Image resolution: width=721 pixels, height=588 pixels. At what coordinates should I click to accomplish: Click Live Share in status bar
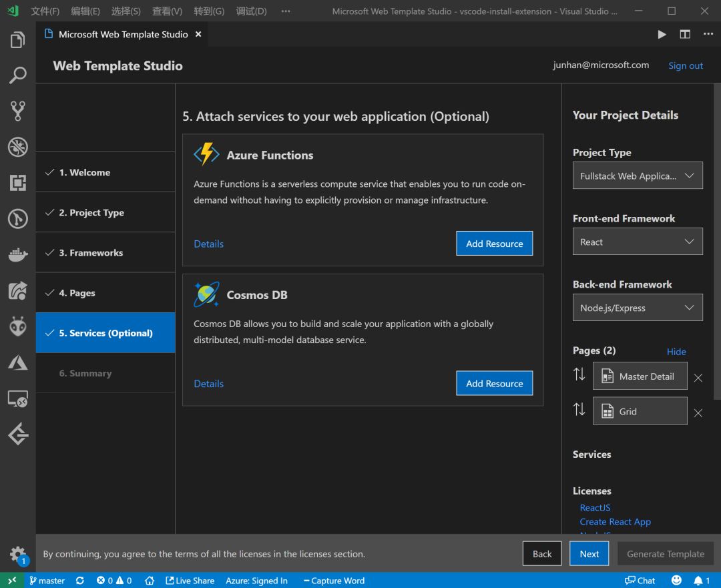point(190,581)
